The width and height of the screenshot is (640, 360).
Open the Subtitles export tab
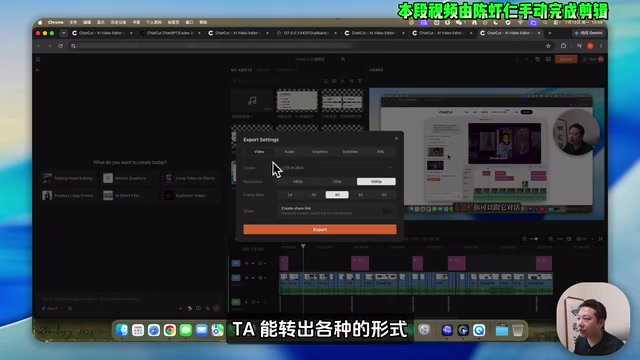(350, 152)
